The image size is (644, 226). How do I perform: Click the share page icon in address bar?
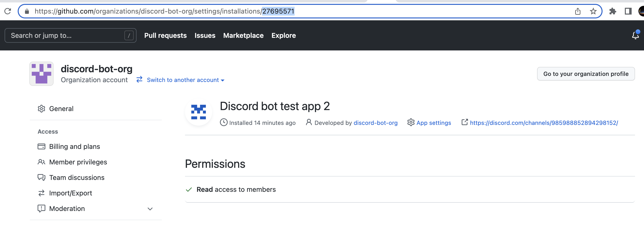coord(578,11)
